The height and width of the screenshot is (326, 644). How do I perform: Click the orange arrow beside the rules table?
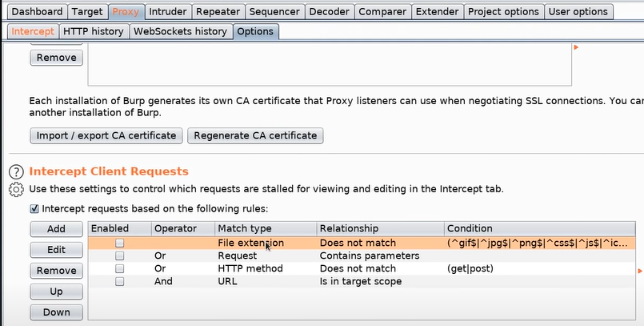pyautogui.click(x=640, y=271)
